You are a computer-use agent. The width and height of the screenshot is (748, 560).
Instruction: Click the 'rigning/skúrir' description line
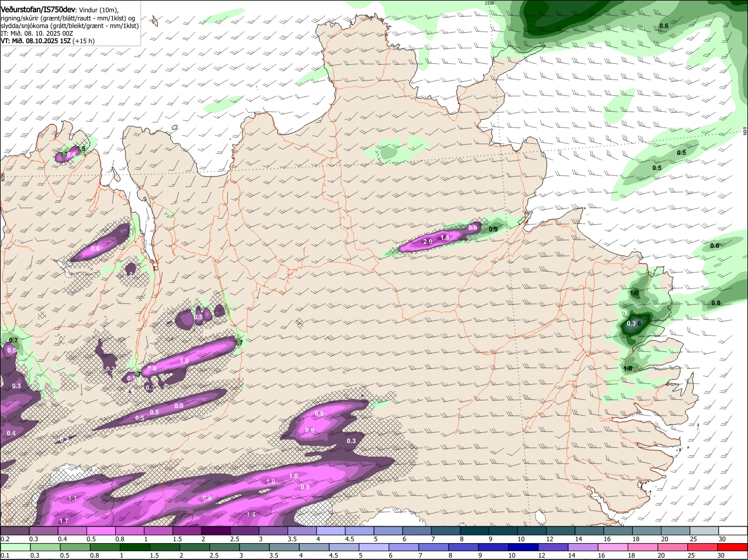coord(68,18)
